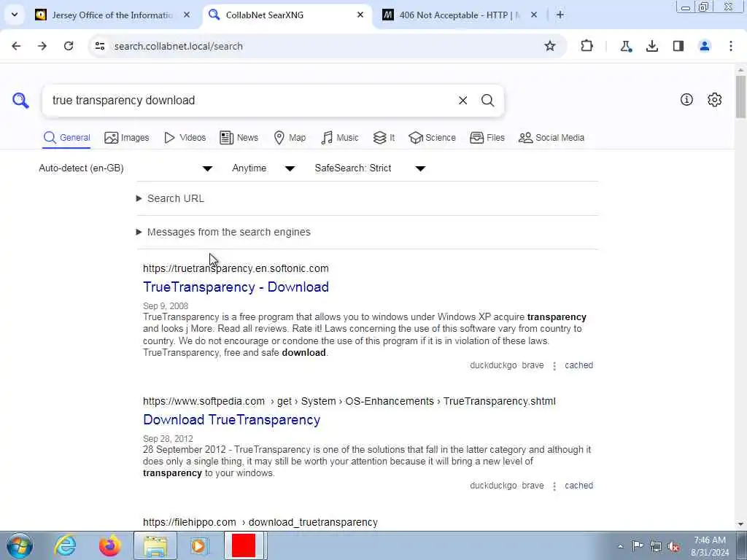Launch Internet Explorer from taskbar
Image resolution: width=747 pixels, height=560 pixels.
(x=65, y=545)
